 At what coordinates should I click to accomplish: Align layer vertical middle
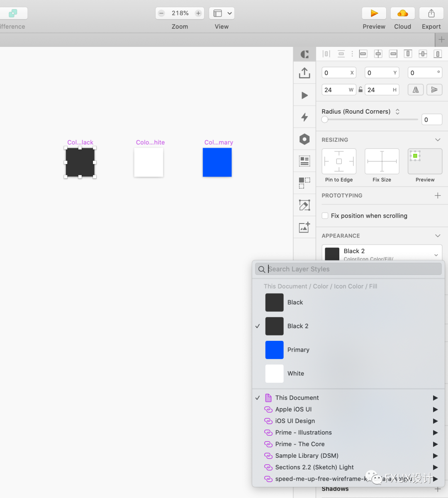tap(423, 53)
